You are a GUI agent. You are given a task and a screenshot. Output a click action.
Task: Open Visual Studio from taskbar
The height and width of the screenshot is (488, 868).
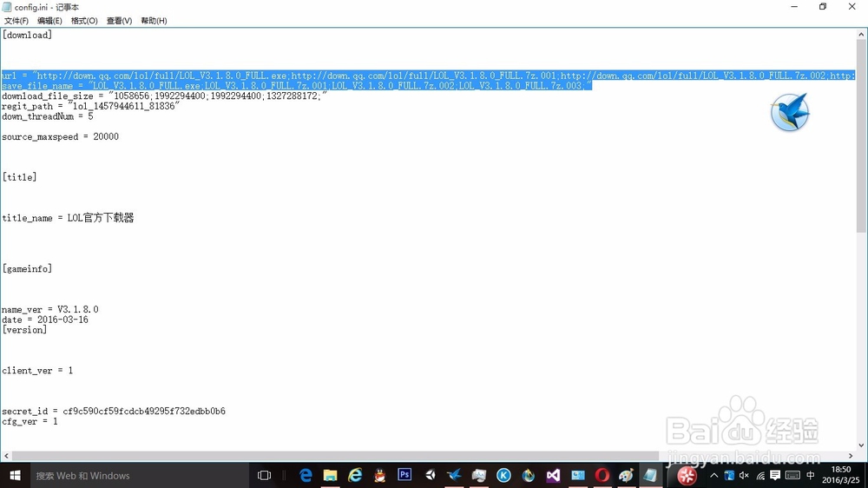coord(553,475)
